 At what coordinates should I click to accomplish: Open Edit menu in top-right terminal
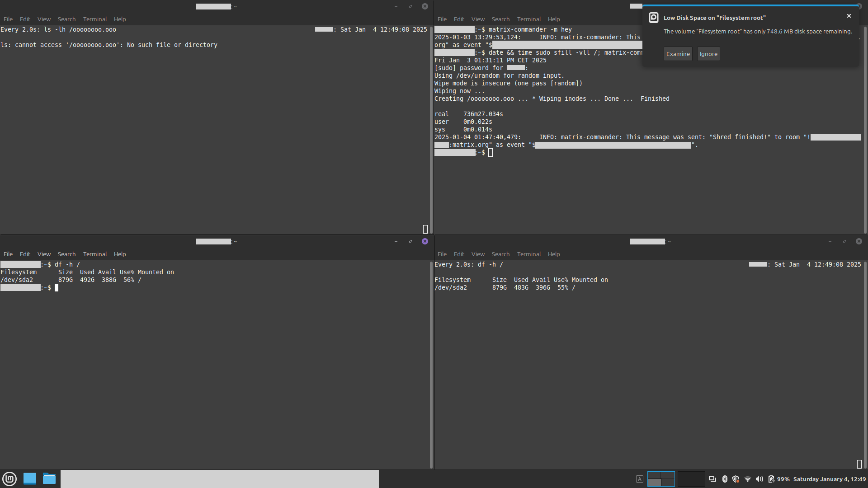[x=459, y=19]
